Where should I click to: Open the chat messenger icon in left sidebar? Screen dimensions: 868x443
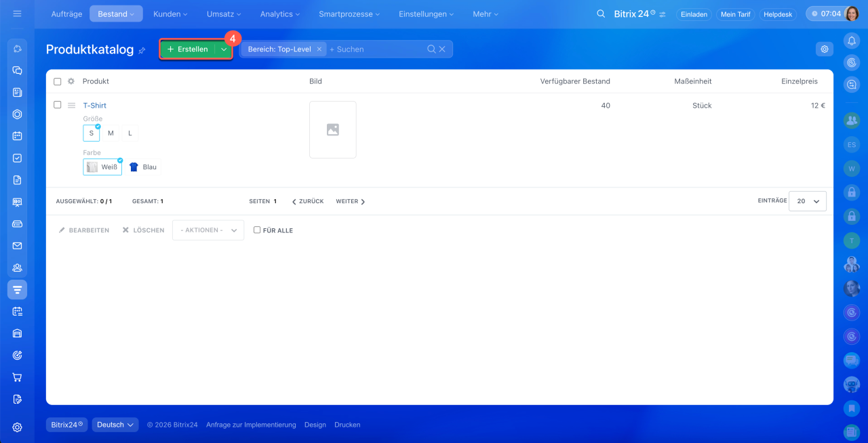coord(18,70)
